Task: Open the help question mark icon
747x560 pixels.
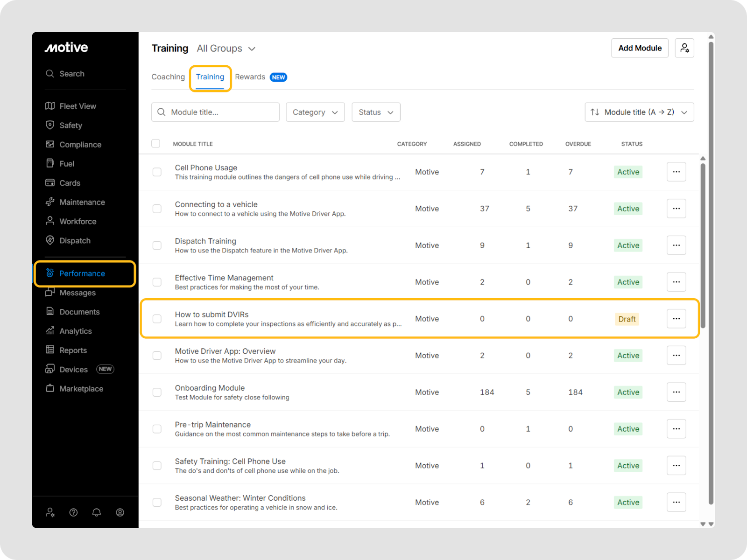Action: (73, 512)
